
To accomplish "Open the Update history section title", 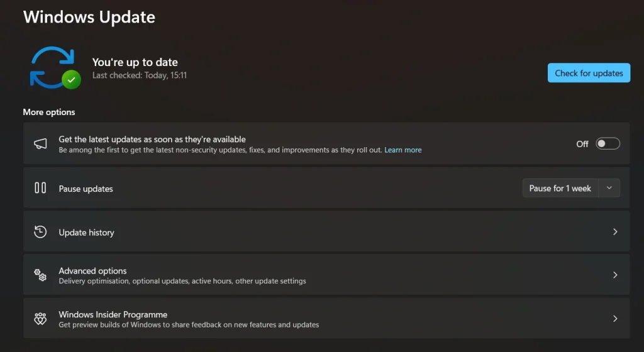I will (x=86, y=233).
